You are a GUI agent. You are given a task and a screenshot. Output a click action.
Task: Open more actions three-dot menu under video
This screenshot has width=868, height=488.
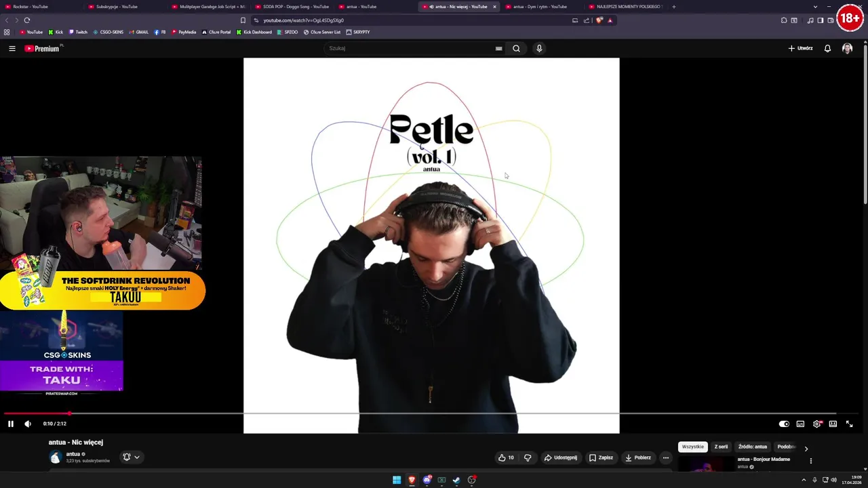[666, 457]
